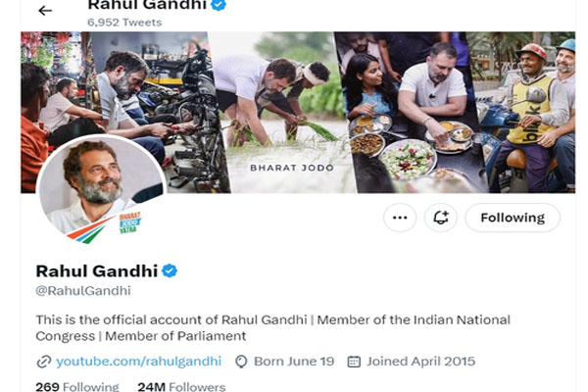Image resolution: width=588 pixels, height=392 pixels.
Task: Open the 24M Followers list
Action: (x=181, y=387)
